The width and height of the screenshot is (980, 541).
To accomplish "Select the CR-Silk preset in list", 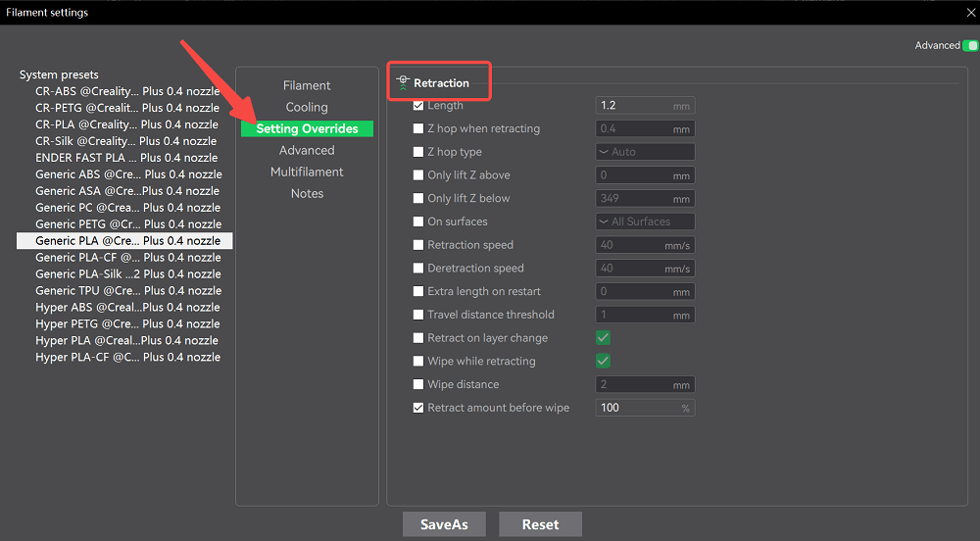I will point(125,141).
